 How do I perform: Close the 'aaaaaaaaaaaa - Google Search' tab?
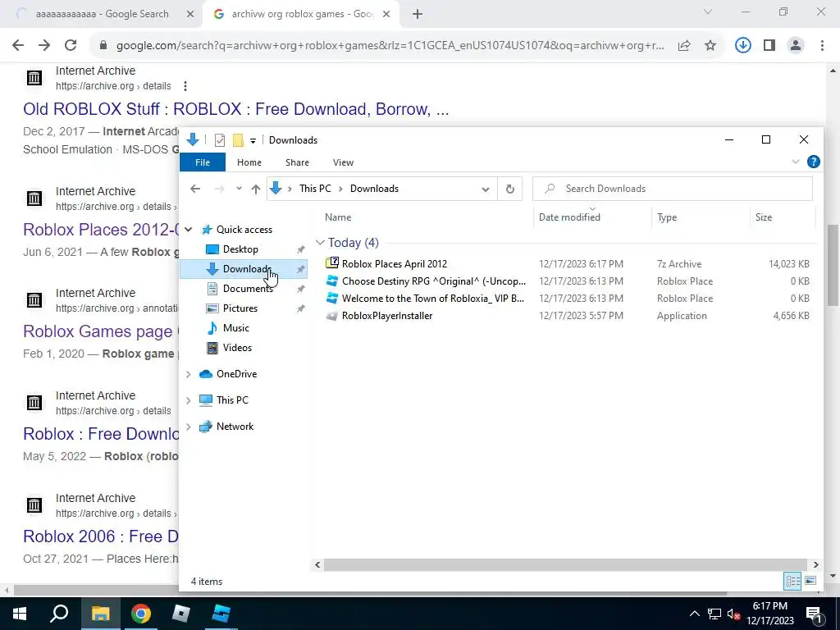coord(190,15)
